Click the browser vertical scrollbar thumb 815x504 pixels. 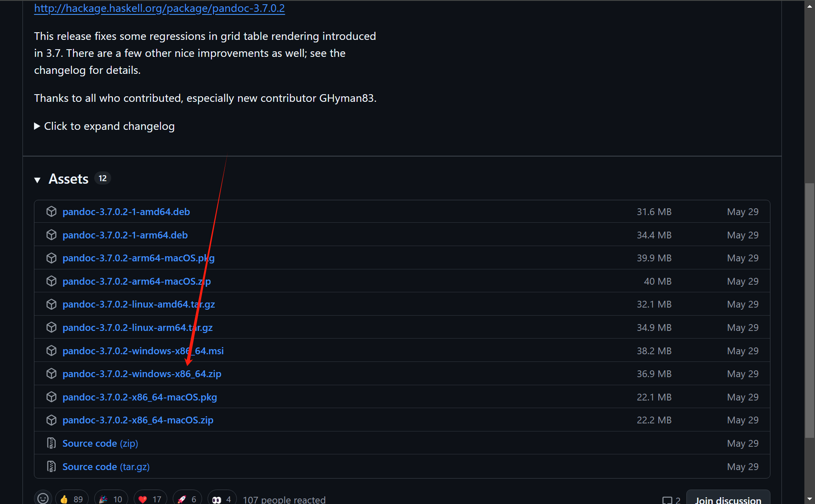coord(809,311)
